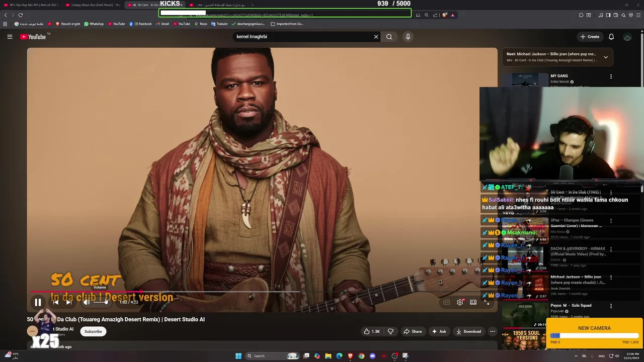
Task: Open the Nouvel onglet bookmark
Action: click(67, 24)
